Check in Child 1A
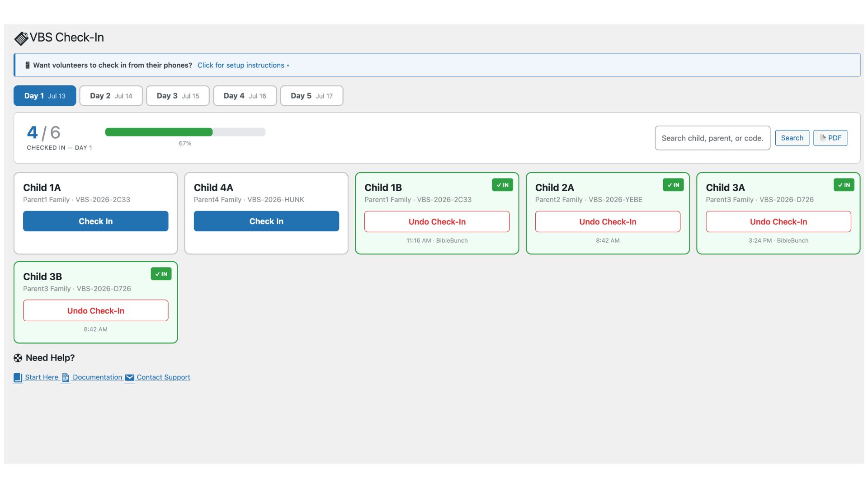 click(x=95, y=221)
